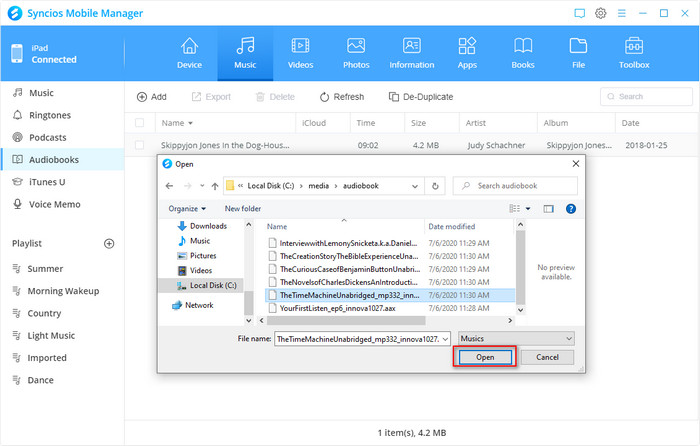
Task: Sort by the Name column dropdown arrow
Action: [191, 123]
